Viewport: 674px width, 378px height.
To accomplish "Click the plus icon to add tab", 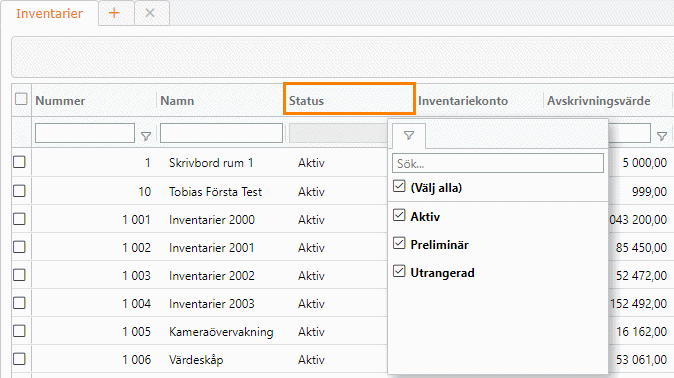I will (114, 13).
